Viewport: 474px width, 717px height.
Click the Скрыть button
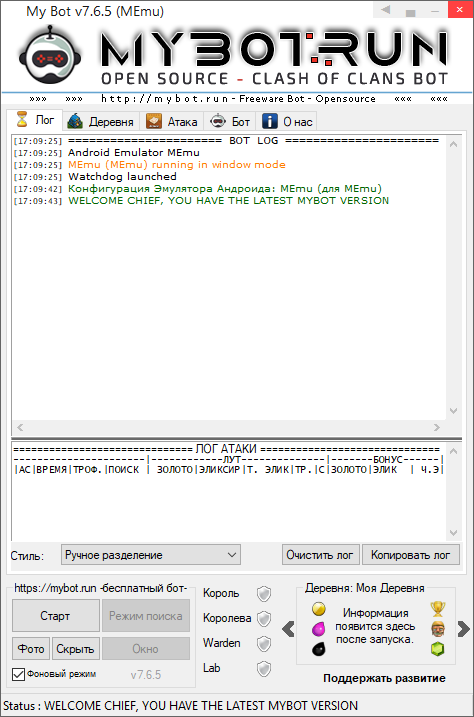75,648
